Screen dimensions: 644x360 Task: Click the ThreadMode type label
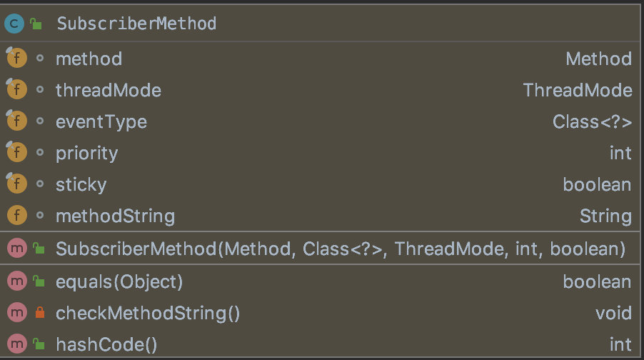[x=577, y=90]
